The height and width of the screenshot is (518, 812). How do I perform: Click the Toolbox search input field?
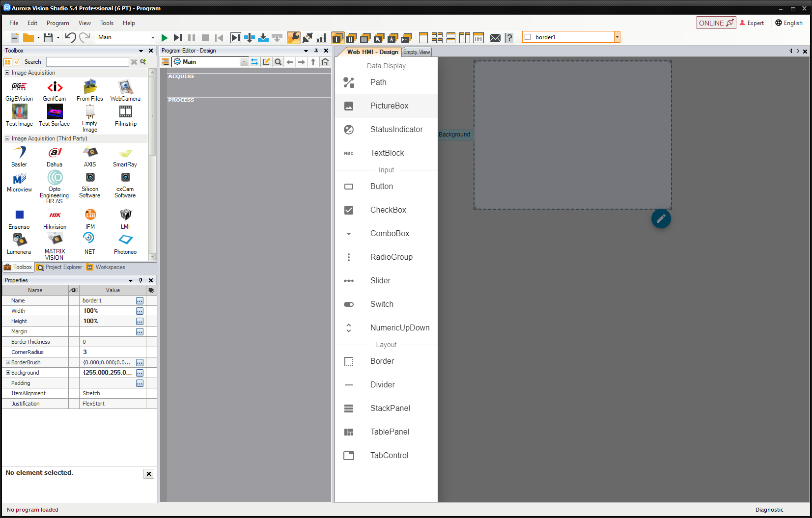click(87, 62)
